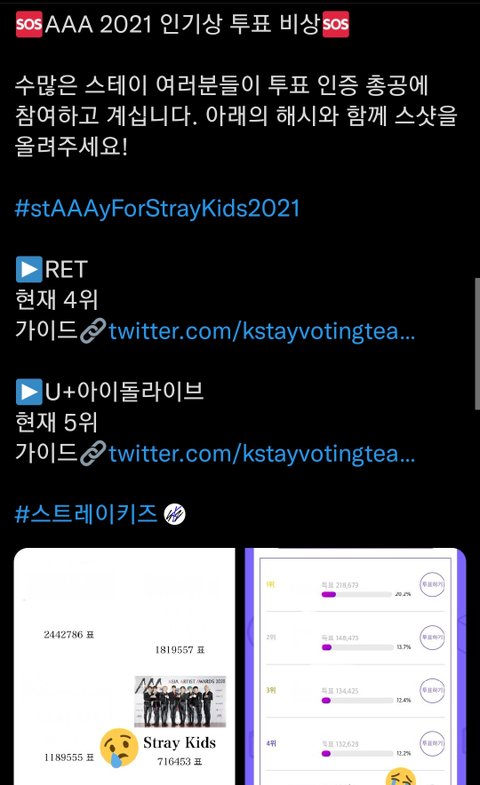This screenshot has height=785, width=480.
Task: Click the play arrow icon beside U+아이돌라이브
Action: (x=29, y=392)
